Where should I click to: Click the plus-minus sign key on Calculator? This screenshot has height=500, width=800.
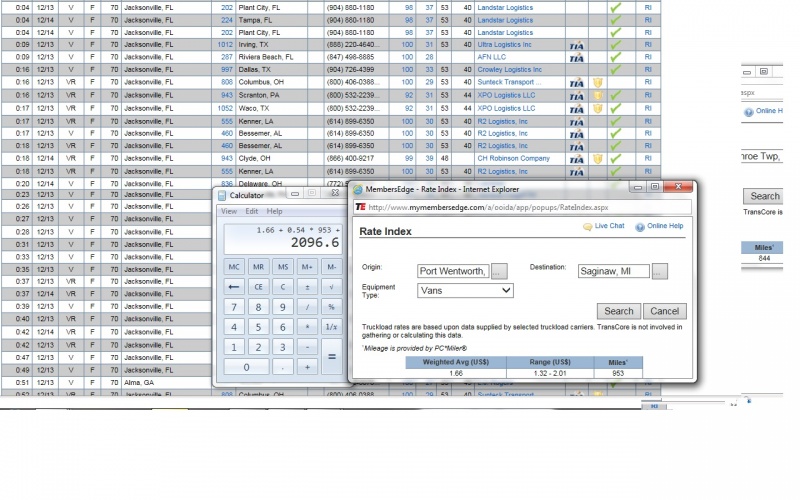[x=307, y=287]
